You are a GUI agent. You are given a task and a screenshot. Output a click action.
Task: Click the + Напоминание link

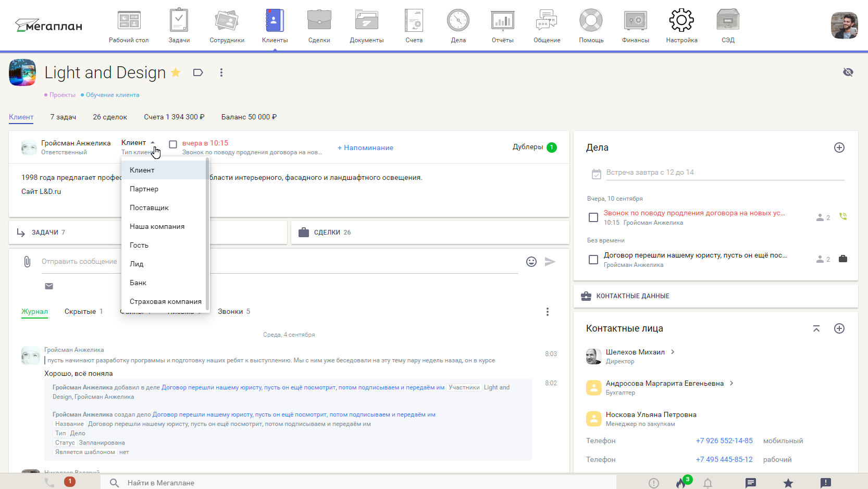[365, 148]
